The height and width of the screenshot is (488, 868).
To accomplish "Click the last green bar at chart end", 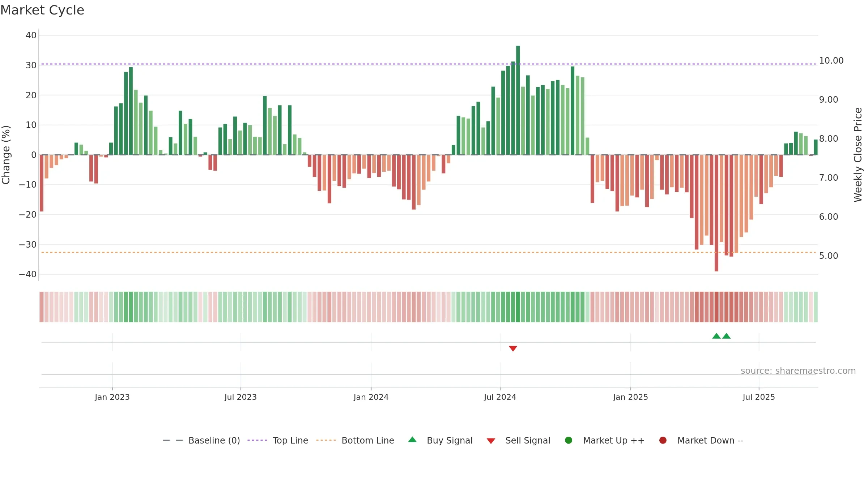I will 816,147.
